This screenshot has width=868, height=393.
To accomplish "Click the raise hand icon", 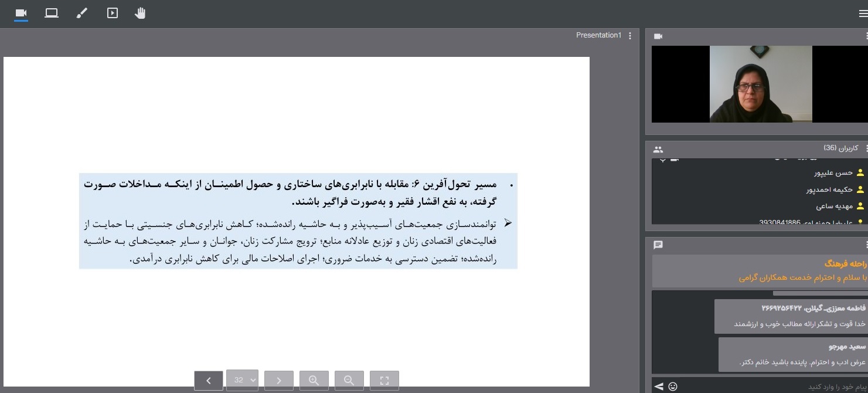I will 140,13.
